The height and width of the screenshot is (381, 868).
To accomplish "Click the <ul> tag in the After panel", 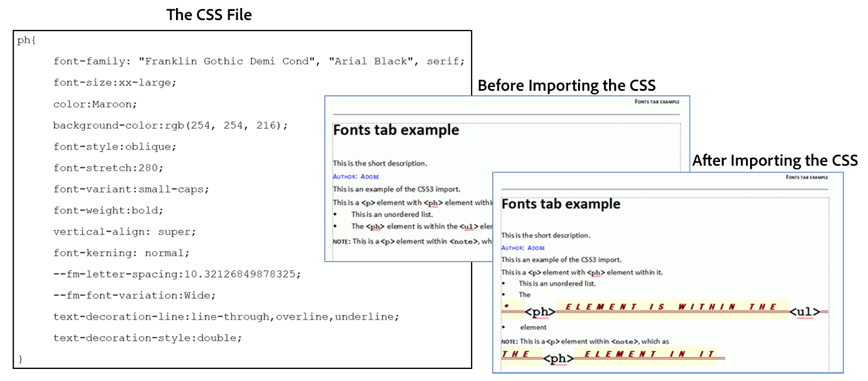I will tap(804, 312).
